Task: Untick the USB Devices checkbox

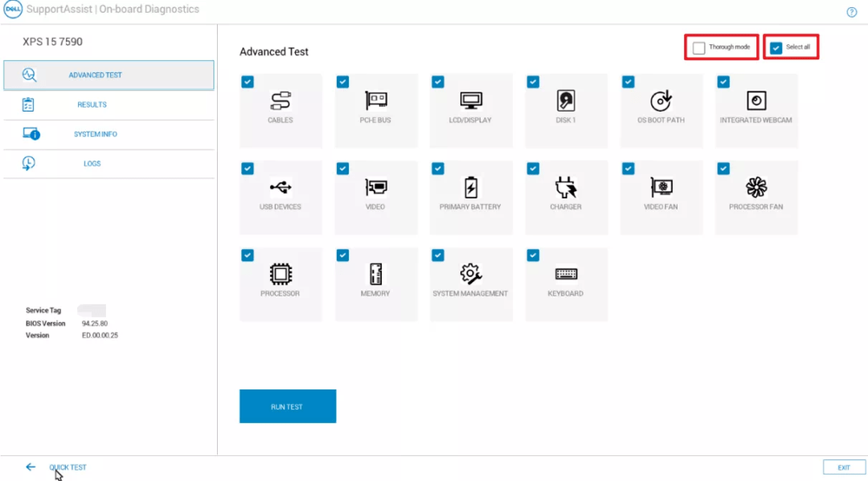Action: [248, 169]
